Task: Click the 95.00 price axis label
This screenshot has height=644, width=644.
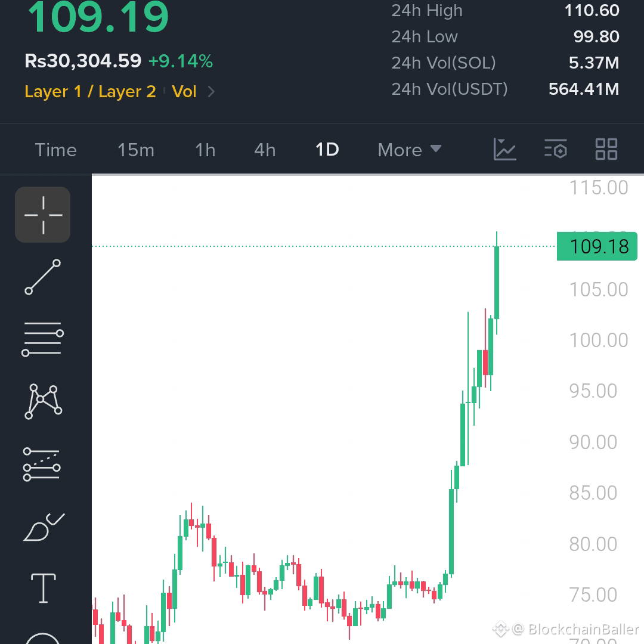Action: pos(593,391)
